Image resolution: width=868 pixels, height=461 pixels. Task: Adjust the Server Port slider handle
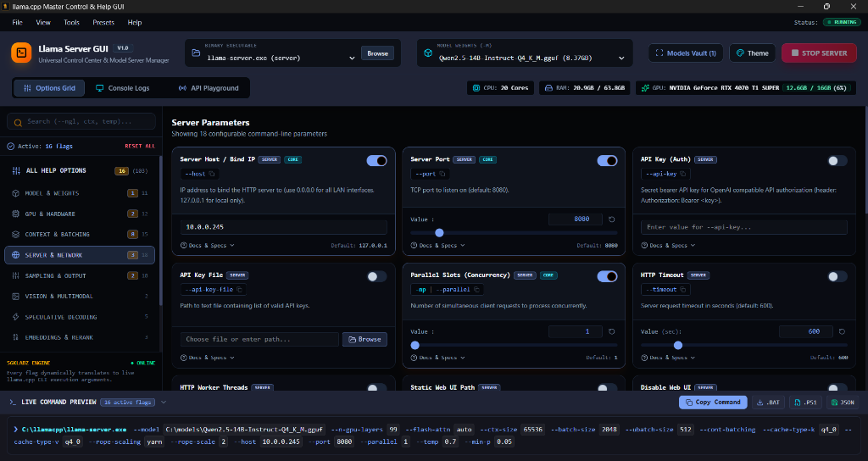440,233
